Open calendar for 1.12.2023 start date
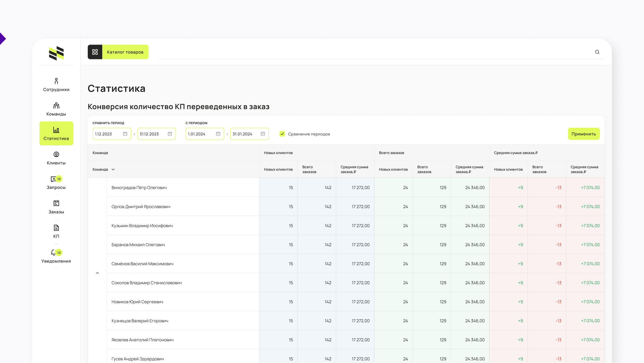Viewport: 644px width, 363px height. click(125, 134)
